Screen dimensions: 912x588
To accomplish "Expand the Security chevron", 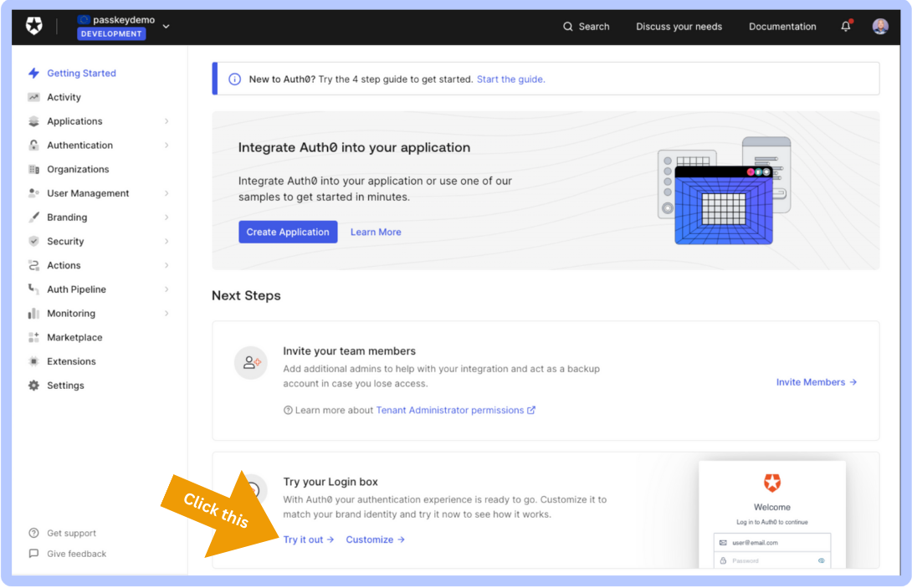I will tap(167, 242).
